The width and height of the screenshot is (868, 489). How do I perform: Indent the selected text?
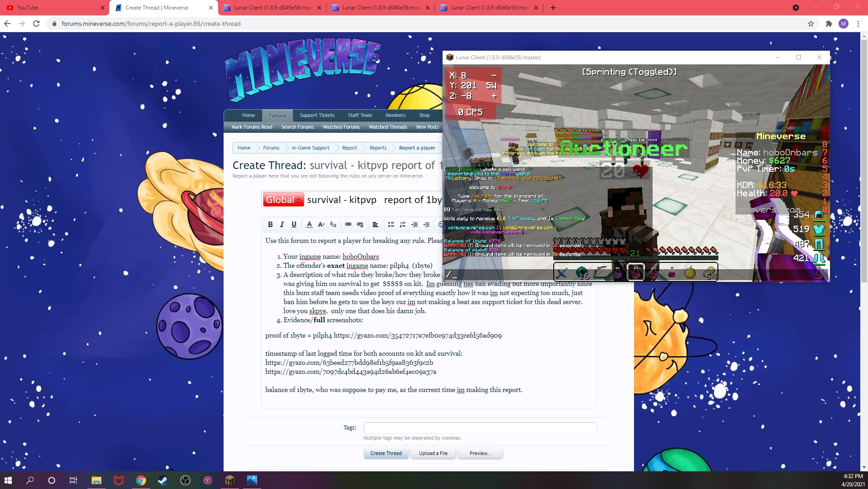coord(426,224)
